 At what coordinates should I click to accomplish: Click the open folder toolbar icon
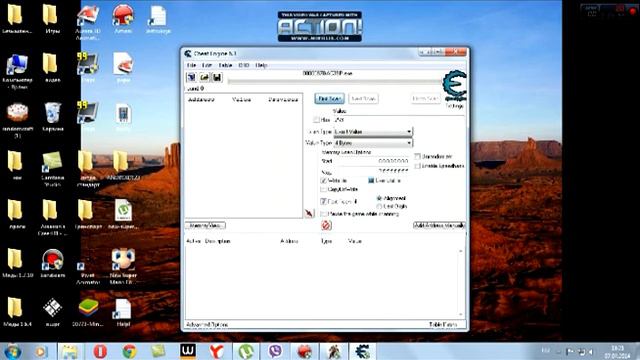[204, 77]
